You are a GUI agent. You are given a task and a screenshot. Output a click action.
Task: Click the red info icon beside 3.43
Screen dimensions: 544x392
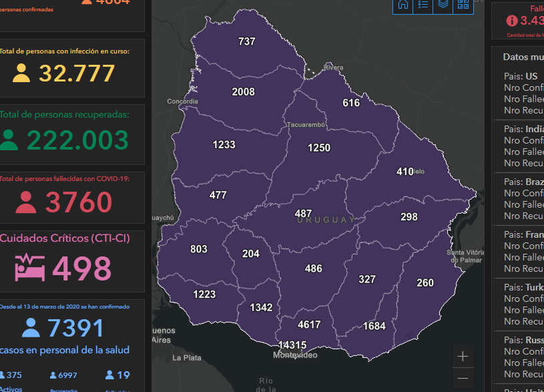[x=512, y=21]
